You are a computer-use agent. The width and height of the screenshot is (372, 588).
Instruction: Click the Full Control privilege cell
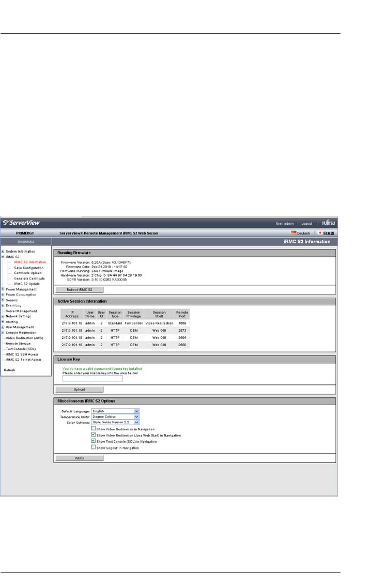click(x=133, y=323)
